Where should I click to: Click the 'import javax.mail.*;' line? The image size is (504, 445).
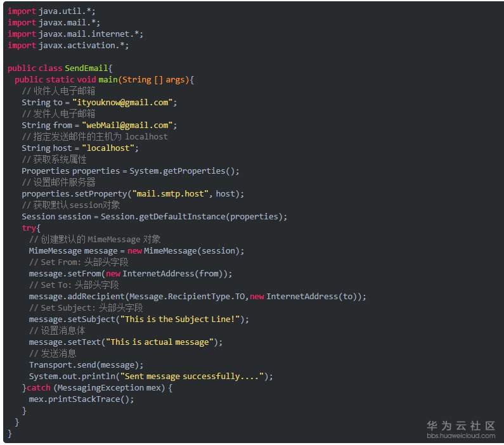click(x=54, y=23)
